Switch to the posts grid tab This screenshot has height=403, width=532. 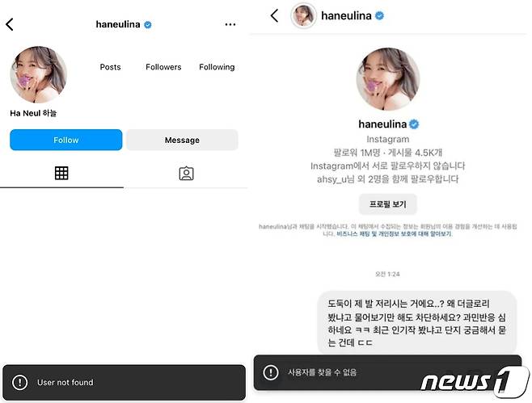[61, 173]
